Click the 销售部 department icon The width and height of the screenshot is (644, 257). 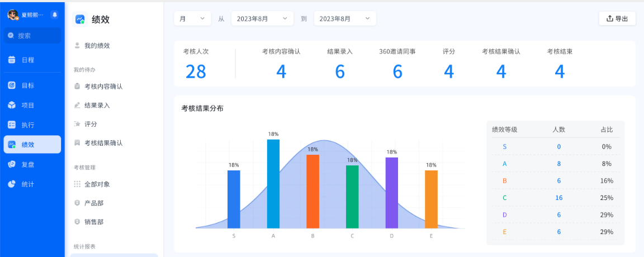click(x=77, y=222)
